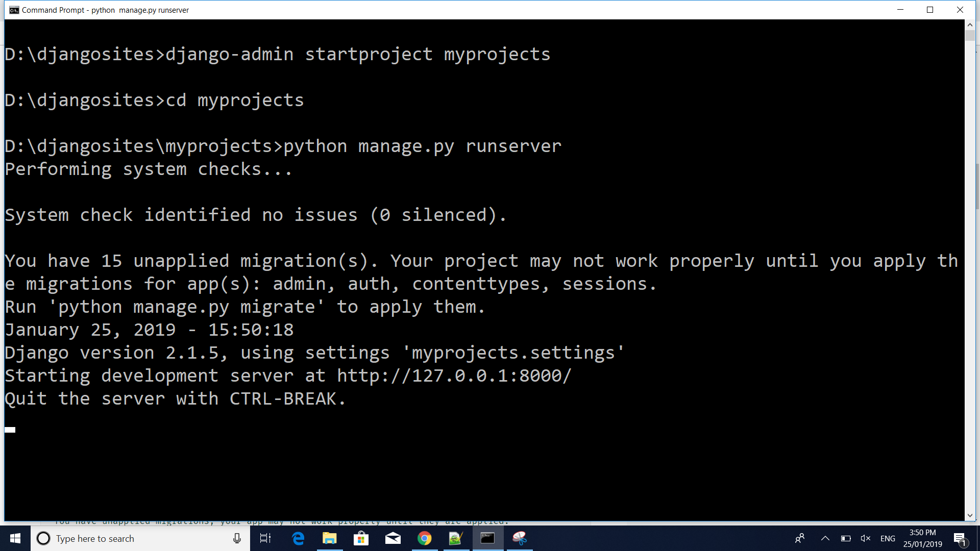Click the Chrome browser icon in taskbar
Screen dimensions: 980x551
(424, 538)
